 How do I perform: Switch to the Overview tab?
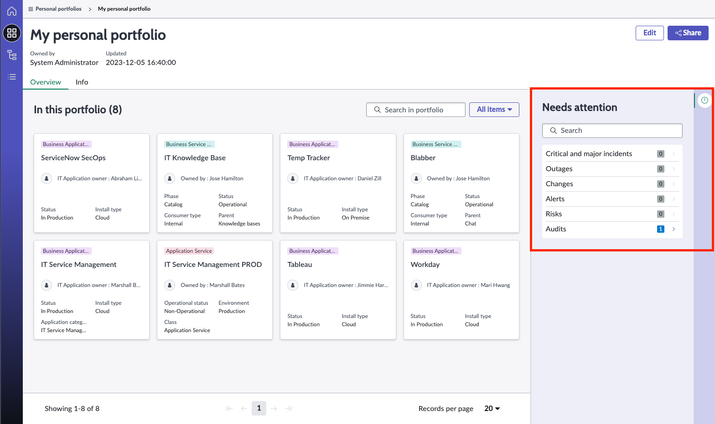(x=46, y=82)
